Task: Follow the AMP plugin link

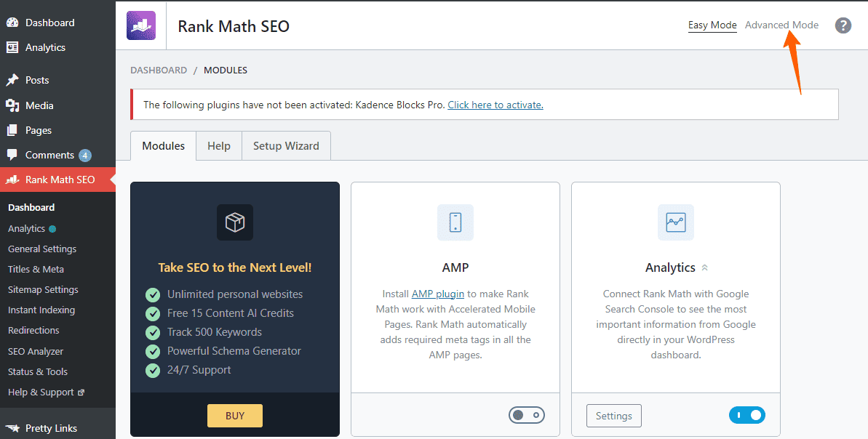Action: click(438, 294)
